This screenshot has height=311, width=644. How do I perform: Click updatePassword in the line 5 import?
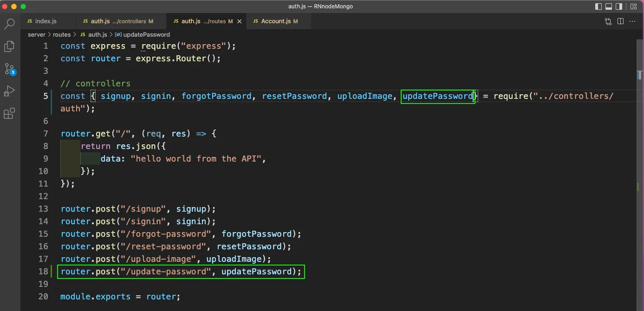(437, 96)
